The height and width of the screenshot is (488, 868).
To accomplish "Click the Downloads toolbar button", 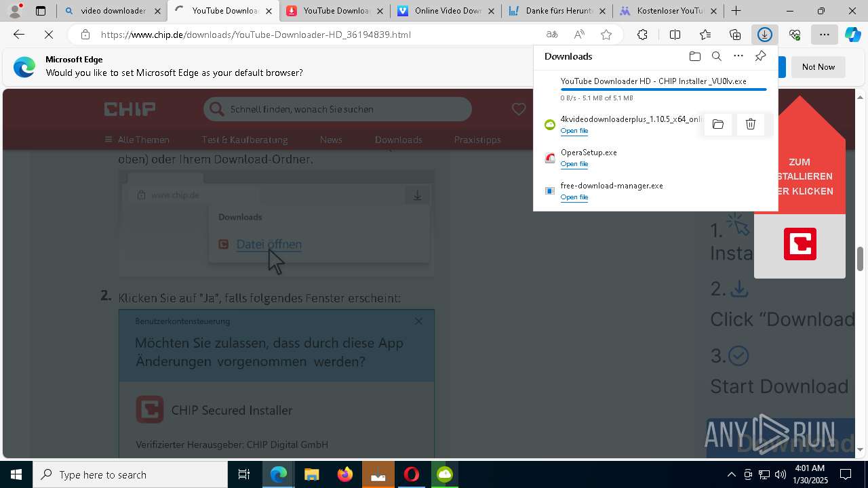I will (765, 35).
